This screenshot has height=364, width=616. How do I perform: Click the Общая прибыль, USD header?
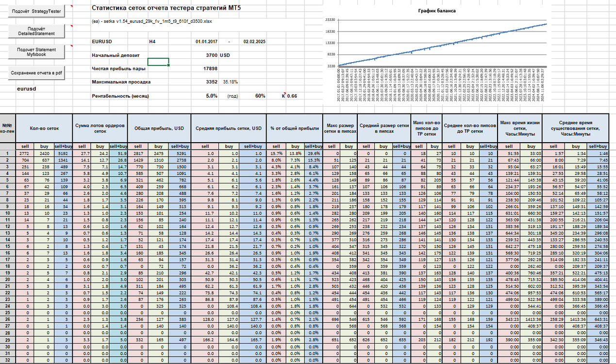[x=159, y=128]
